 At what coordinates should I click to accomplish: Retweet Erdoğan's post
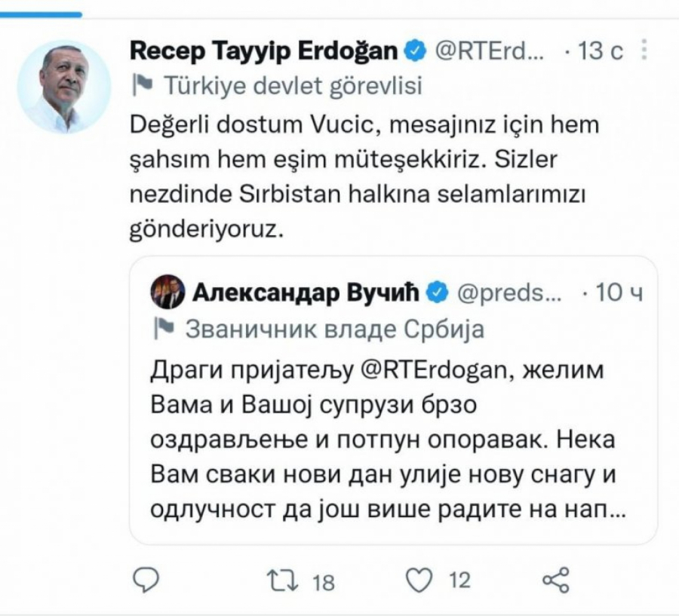[281, 578]
